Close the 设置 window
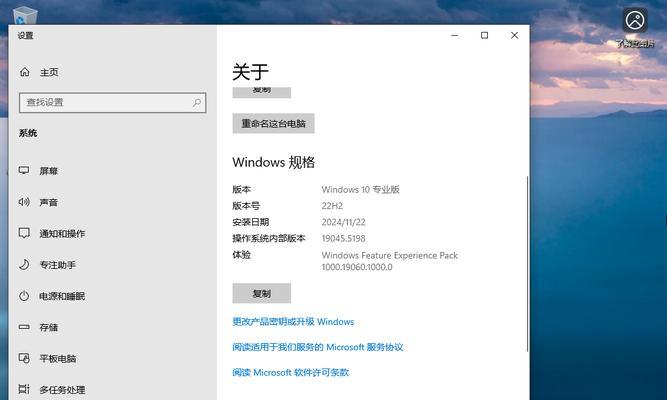The width and height of the screenshot is (667, 400). (514, 35)
